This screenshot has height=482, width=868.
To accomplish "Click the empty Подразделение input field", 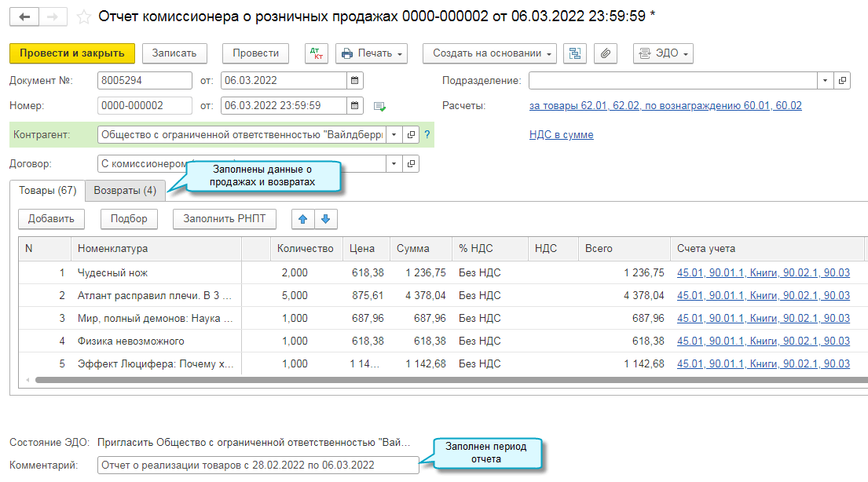I will pos(672,80).
